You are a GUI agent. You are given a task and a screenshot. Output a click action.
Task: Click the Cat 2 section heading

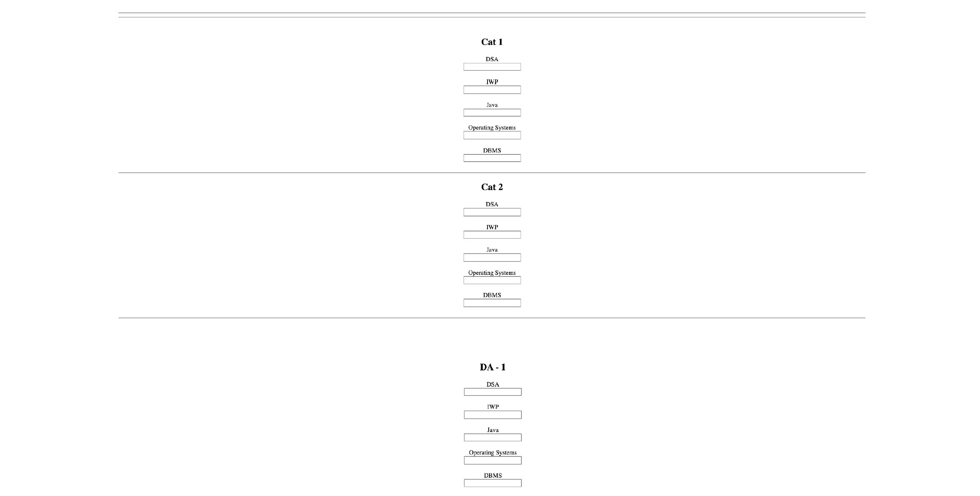tap(492, 186)
